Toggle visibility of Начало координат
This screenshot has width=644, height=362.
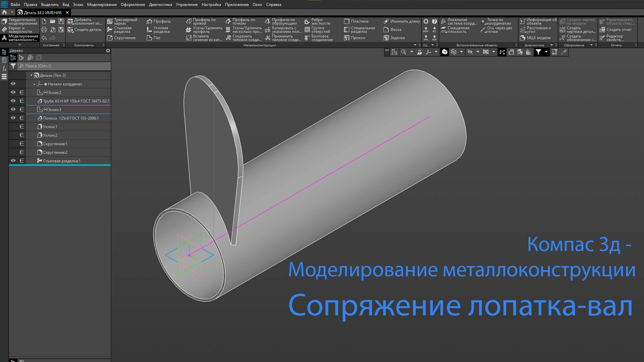[13, 84]
